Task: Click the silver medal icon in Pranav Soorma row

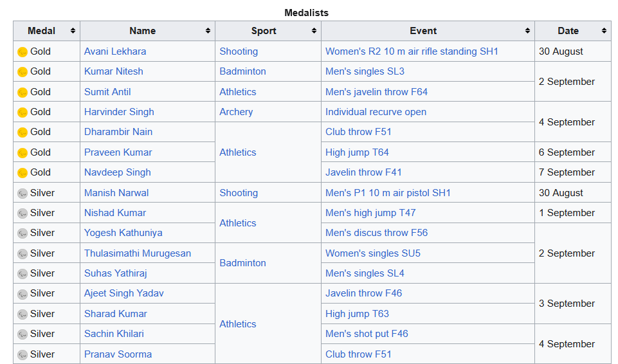Action: tap(23, 355)
